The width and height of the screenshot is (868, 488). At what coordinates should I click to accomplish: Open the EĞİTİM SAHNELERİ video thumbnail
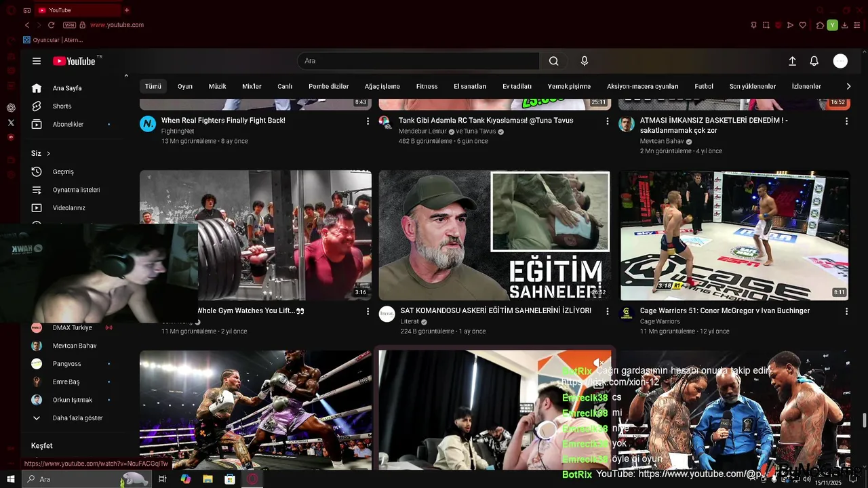pyautogui.click(x=494, y=235)
